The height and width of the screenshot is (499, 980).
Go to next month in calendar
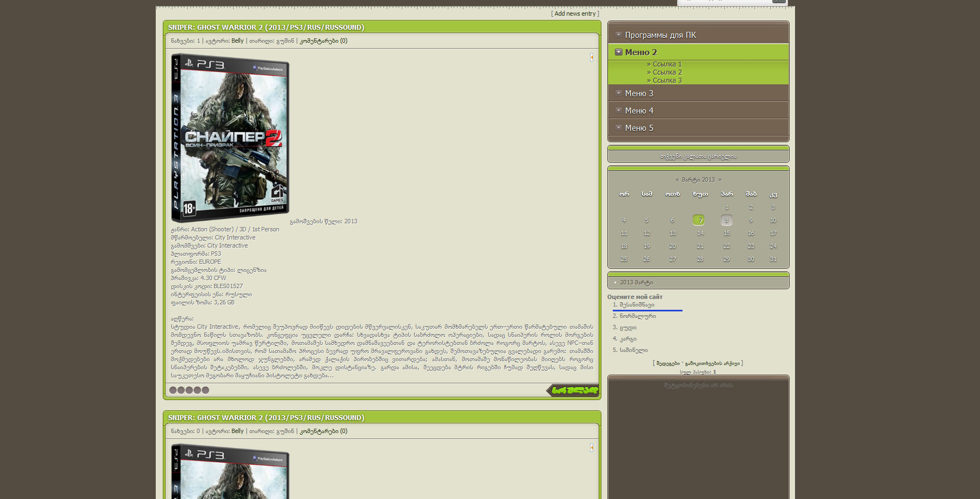719,179
